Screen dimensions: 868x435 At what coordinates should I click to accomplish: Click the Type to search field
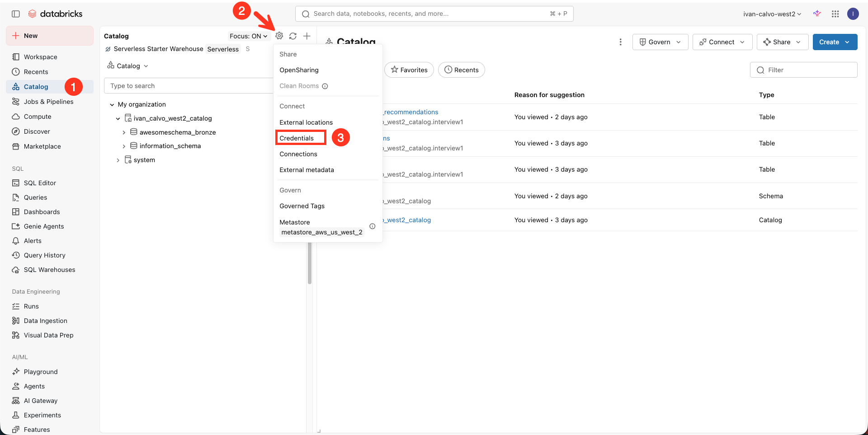pos(189,86)
